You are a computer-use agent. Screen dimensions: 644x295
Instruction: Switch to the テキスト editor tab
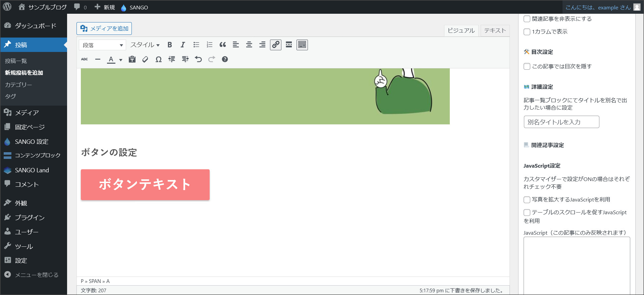point(495,31)
